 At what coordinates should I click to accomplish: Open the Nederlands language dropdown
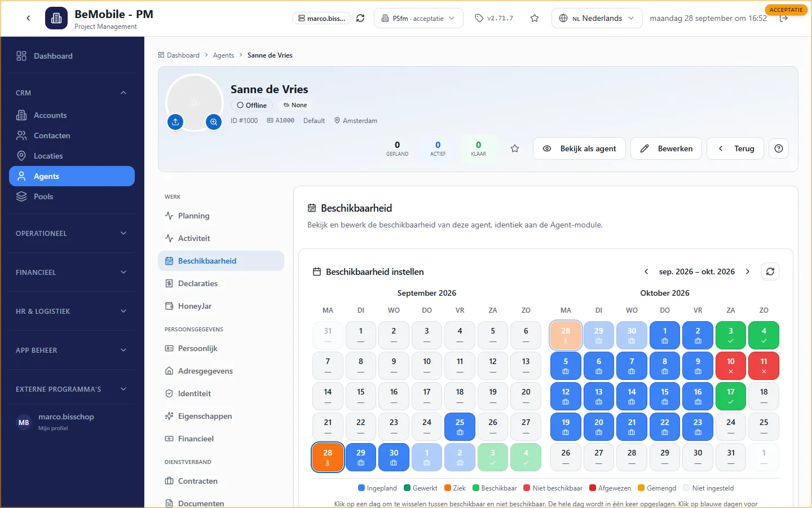(x=597, y=18)
